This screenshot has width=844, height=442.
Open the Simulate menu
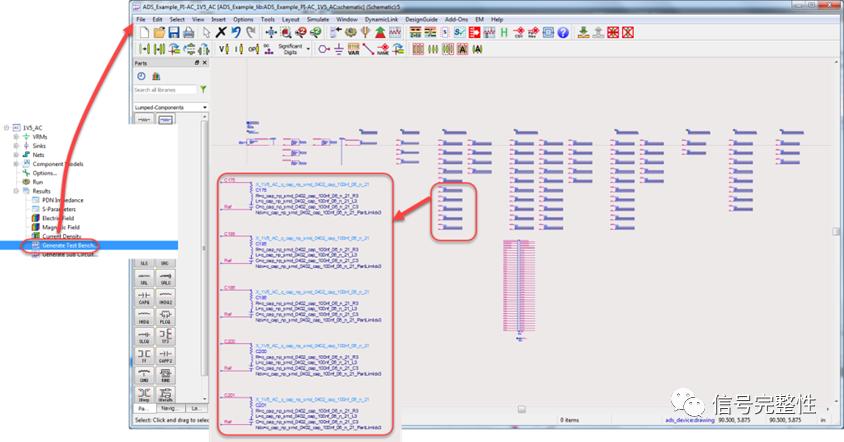coord(318,19)
